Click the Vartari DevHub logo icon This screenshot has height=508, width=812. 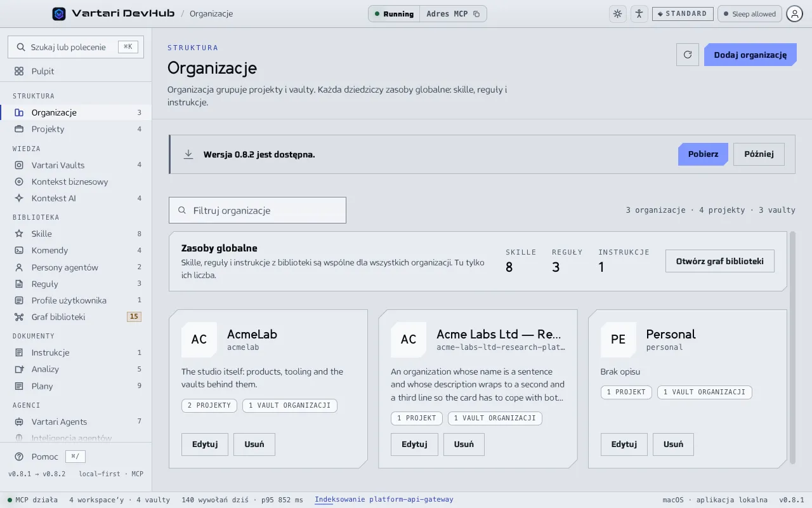pyautogui.click(x=59, y=13)
